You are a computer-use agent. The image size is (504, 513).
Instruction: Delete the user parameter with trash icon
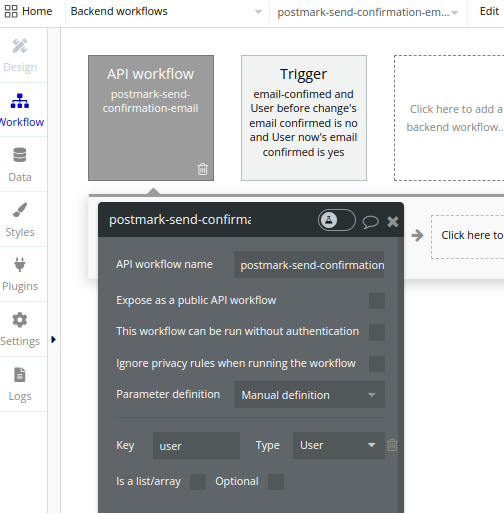click(x=392, y=445)
